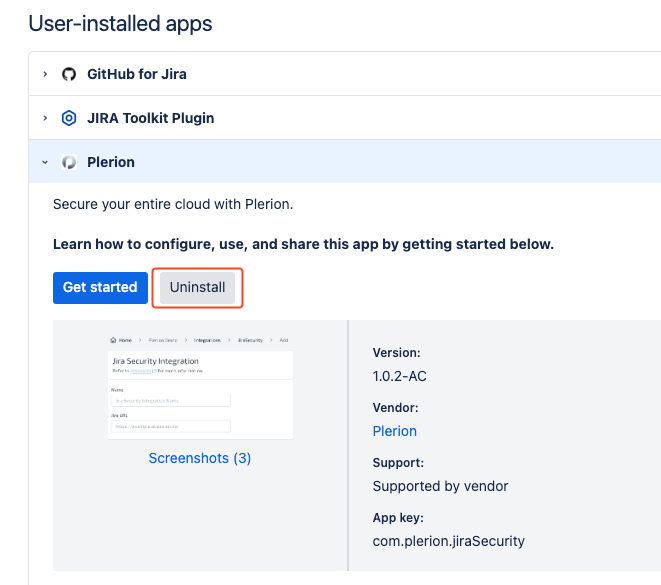The height and width of the screenshot is (585, 661).
Task: Select the GitHub for Jira app name
Action: click(137, 74)
